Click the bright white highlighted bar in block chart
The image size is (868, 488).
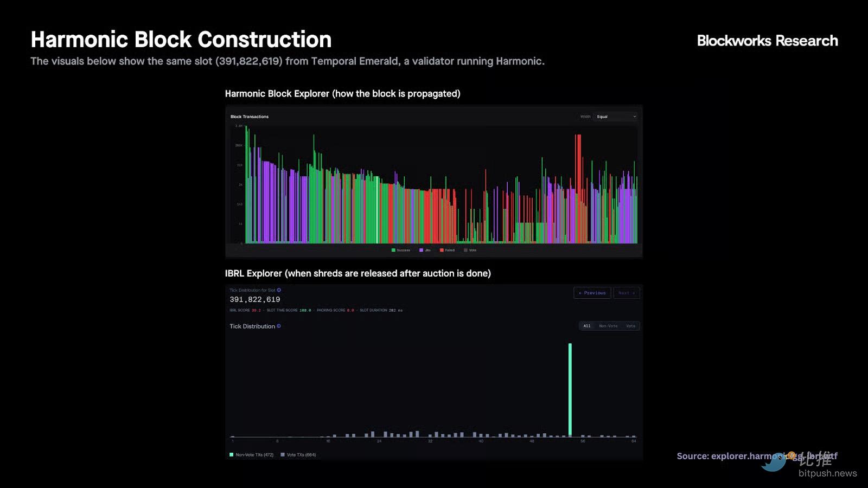pyautogui.click(x=378, y=210)
